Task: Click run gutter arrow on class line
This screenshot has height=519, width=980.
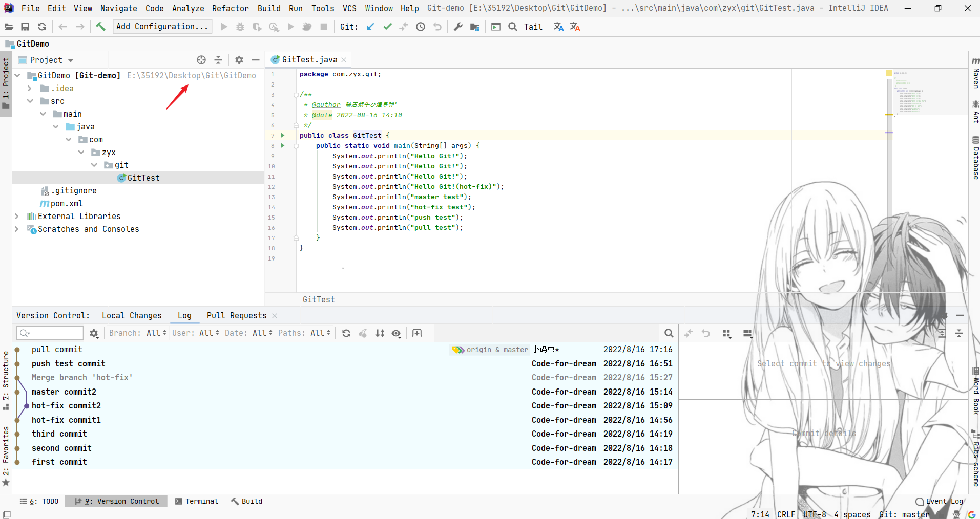Action: 282,136
